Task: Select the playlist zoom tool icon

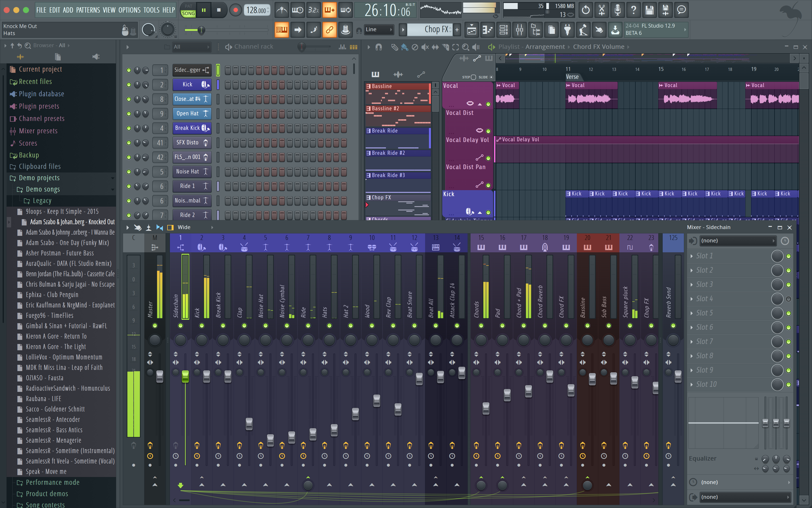Action: (x=465, y=47)
